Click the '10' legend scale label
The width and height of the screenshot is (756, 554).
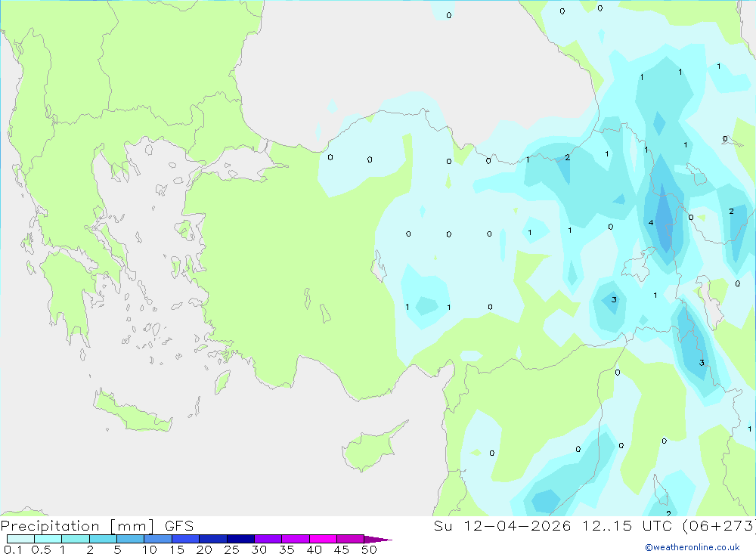click(x=149, y=549)
